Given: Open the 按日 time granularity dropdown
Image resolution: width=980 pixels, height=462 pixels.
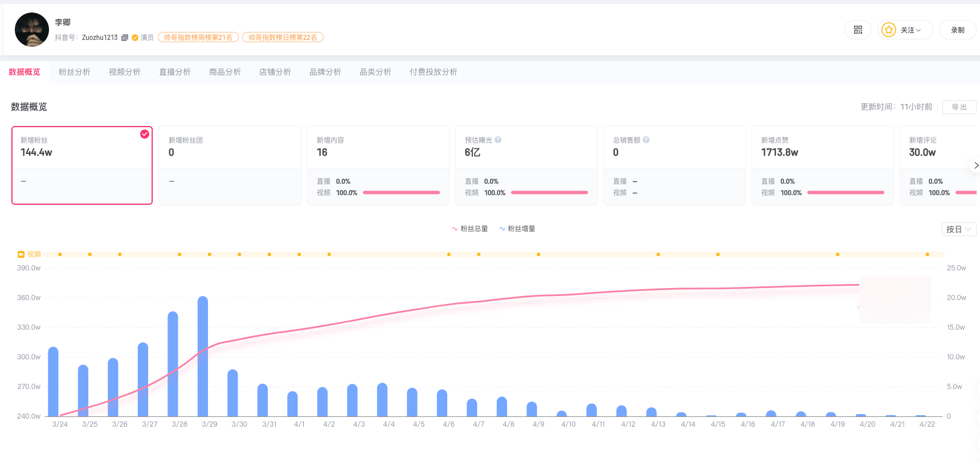Looking at the screenshot, I should tap(958, 229).
